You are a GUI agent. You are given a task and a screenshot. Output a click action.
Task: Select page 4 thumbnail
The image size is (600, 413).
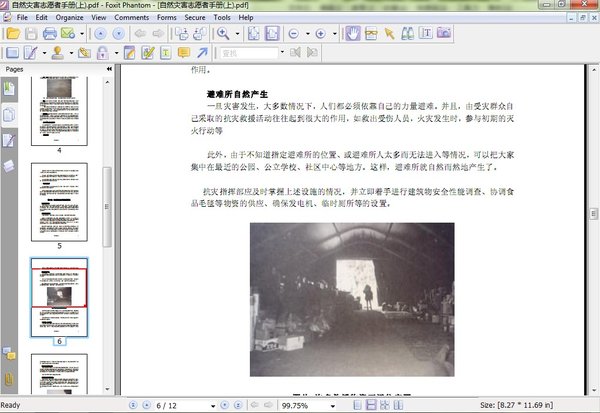(x=59, y=111)
